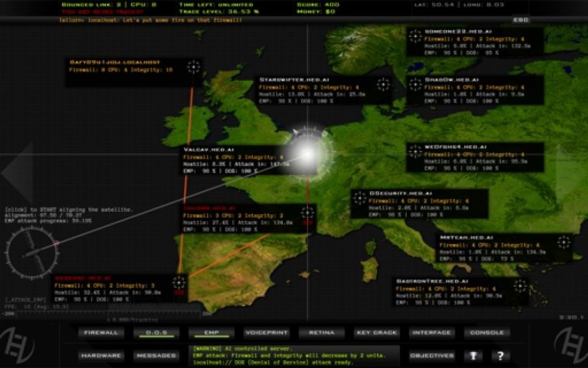Target Starswifter.hed.ai using its crosshair icon
This screenshot has height=368, width=588.
coord(383,84)
